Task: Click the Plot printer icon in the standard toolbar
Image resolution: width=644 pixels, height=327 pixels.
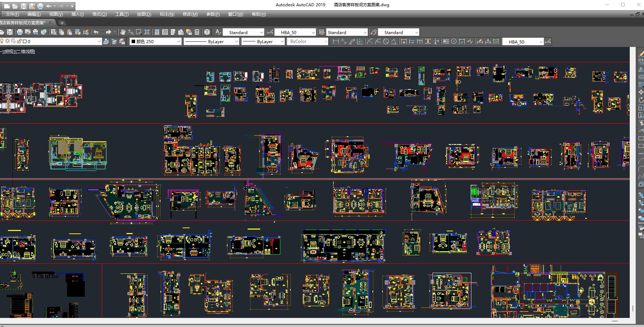Action: (x=20, y=32)
